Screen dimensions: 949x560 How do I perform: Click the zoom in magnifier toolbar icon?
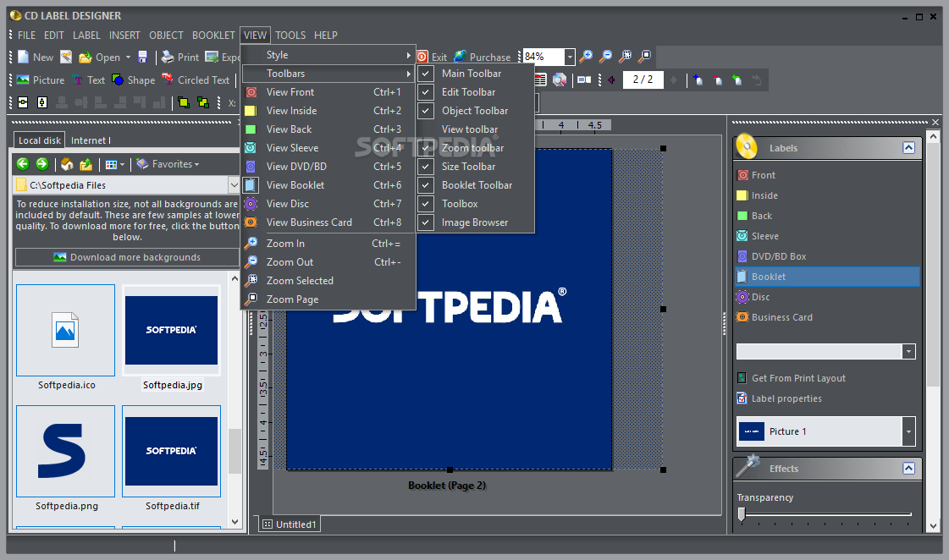(585, 57)
